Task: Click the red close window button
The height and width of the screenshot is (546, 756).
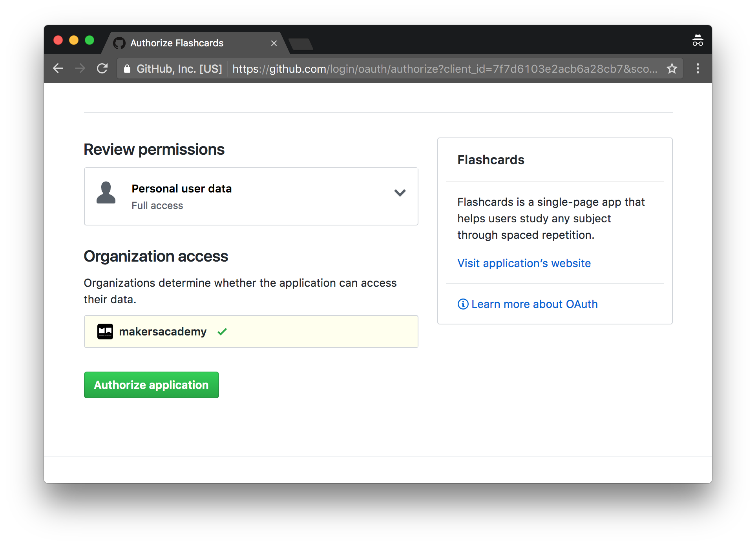Action: (x=58, y=40)
